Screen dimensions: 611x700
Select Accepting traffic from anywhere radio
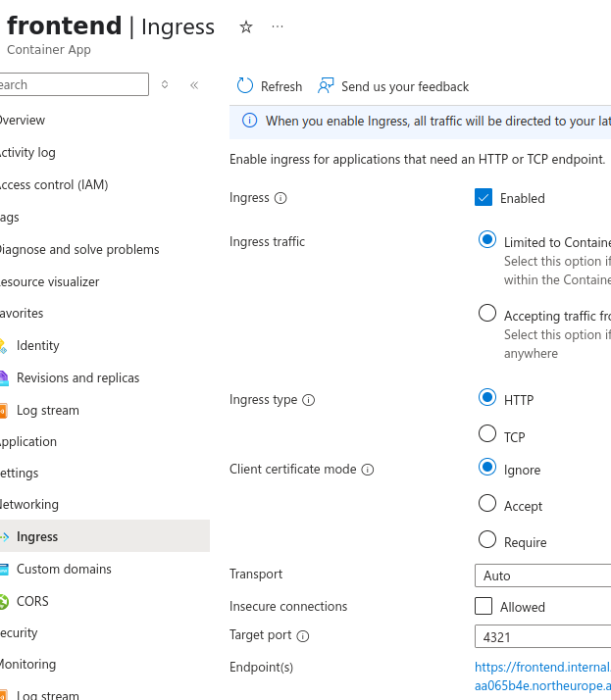[x=487, y=313]
